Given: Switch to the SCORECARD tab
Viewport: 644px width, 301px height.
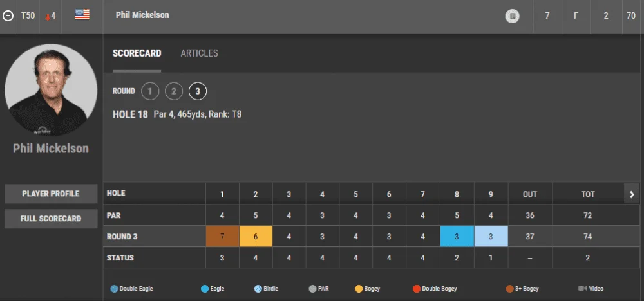Looking at the screenshot, I should (137, 53).
